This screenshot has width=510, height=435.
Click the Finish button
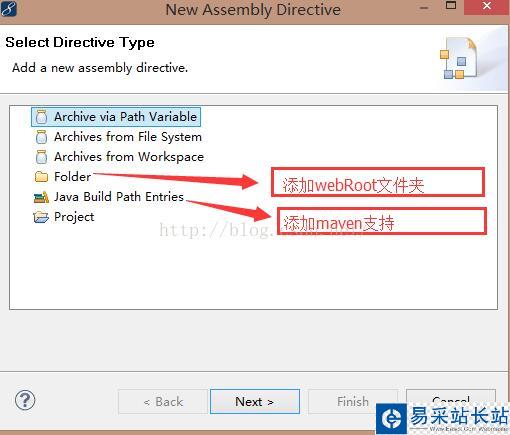353,402
